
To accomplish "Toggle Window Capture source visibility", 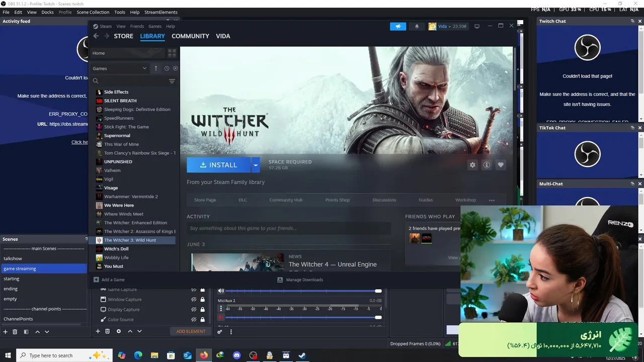I will [194, 300].
